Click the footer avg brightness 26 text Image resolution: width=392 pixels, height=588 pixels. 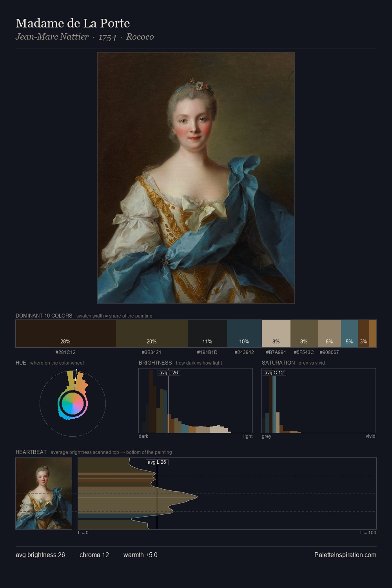(40, 555)
